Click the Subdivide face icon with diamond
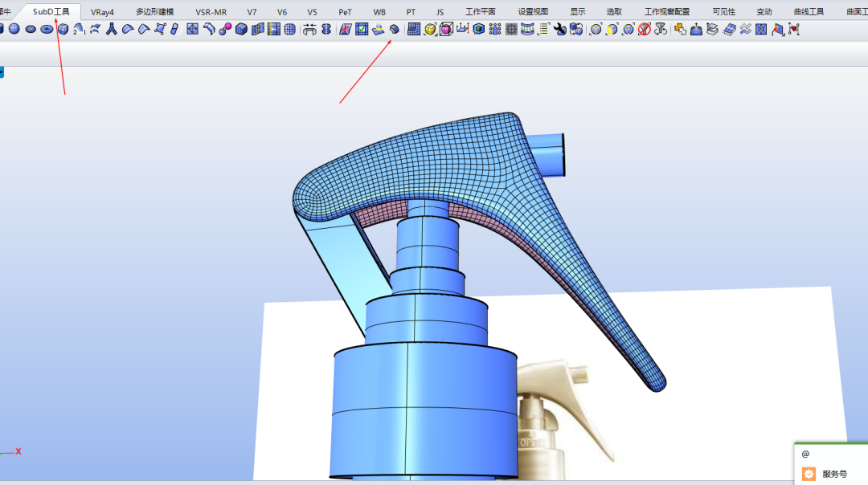The height and width of the screenshot is (485, 868). (192, 30)
